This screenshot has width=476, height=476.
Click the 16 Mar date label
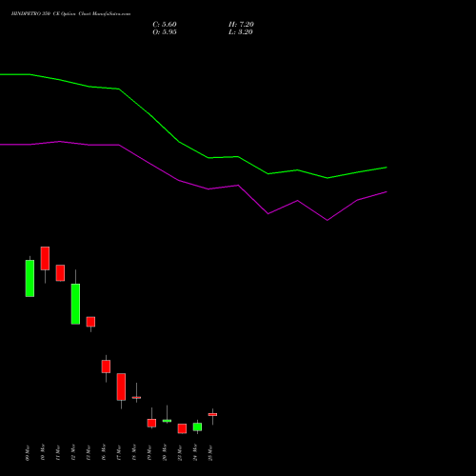(x=104, y=453)
